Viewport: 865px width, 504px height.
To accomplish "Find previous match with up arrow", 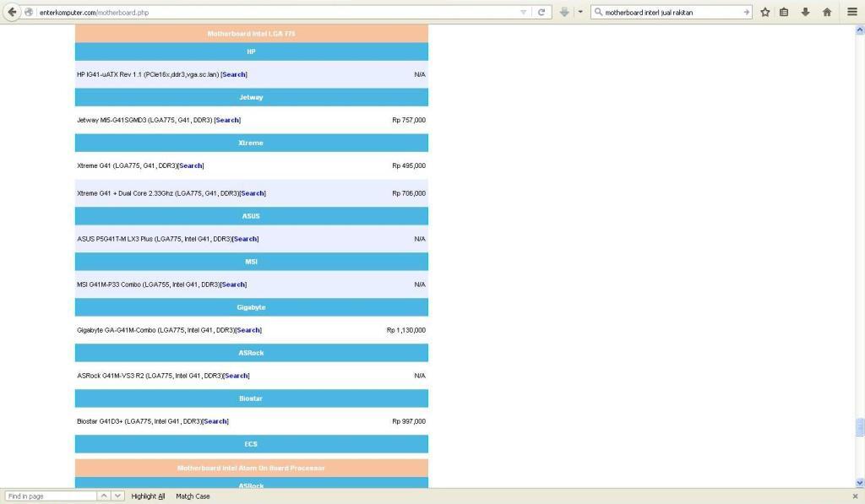I will (104, 496).
